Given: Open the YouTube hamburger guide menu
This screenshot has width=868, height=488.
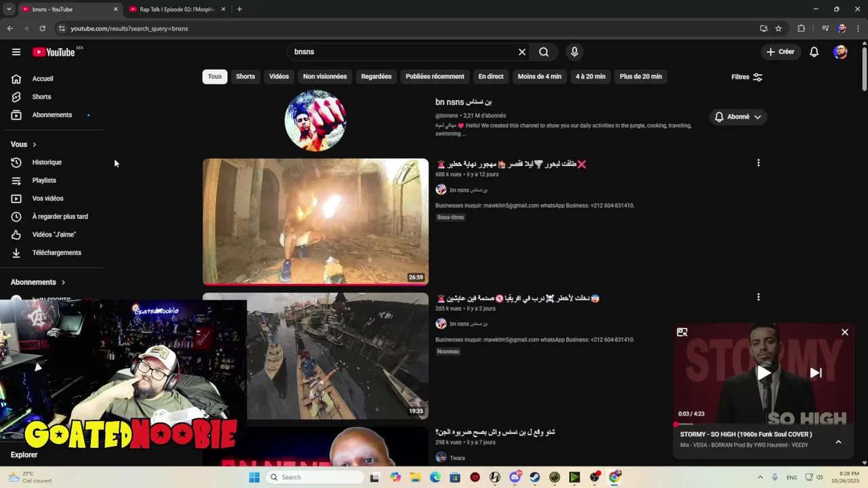Looking at the screenshot, I should pyautogui.click(x=16, y=52).
